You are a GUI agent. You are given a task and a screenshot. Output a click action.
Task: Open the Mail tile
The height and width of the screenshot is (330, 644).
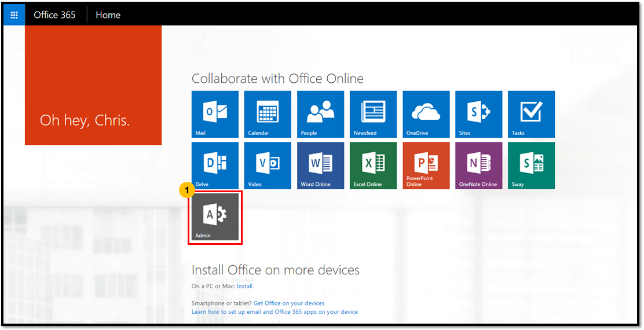tap(215, 114)
